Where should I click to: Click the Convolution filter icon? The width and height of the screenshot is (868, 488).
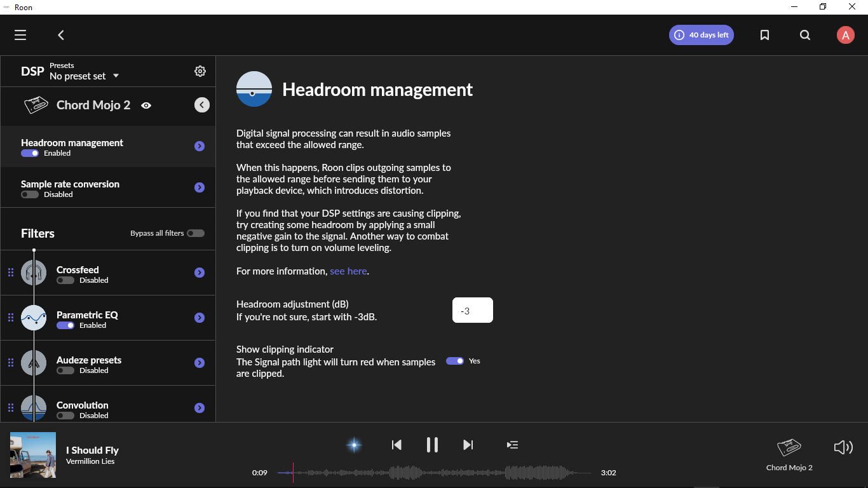tap(34, 408)
